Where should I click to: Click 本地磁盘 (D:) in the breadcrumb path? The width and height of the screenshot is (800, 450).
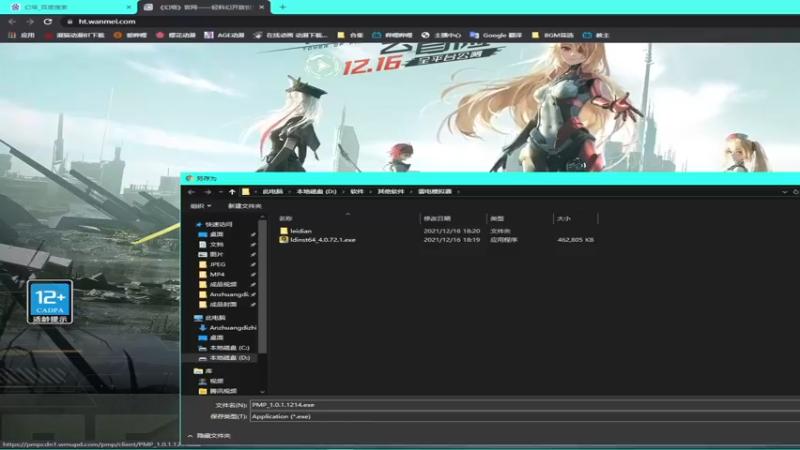click(x=316, y=192)
